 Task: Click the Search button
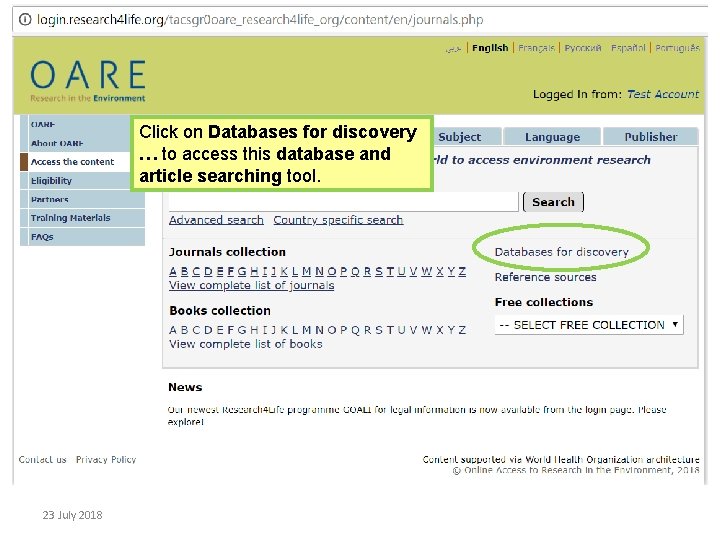[553, 202]
